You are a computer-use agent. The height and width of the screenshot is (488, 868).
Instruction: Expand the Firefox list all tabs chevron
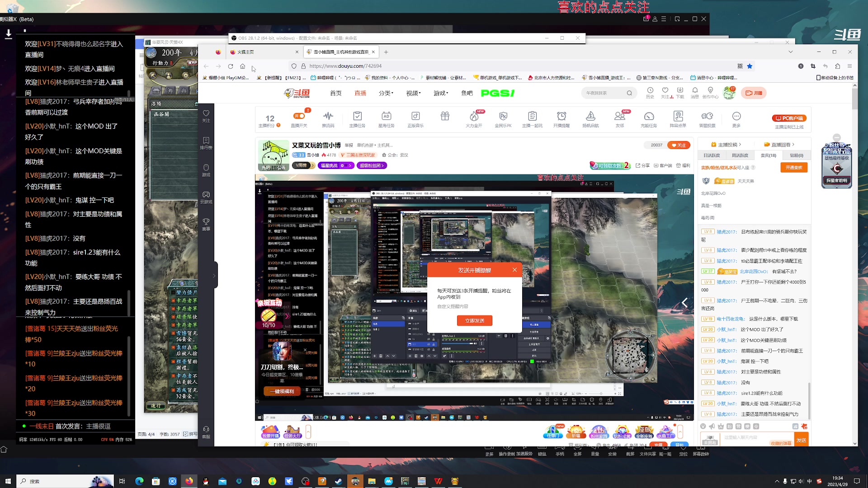pos(790,52)
